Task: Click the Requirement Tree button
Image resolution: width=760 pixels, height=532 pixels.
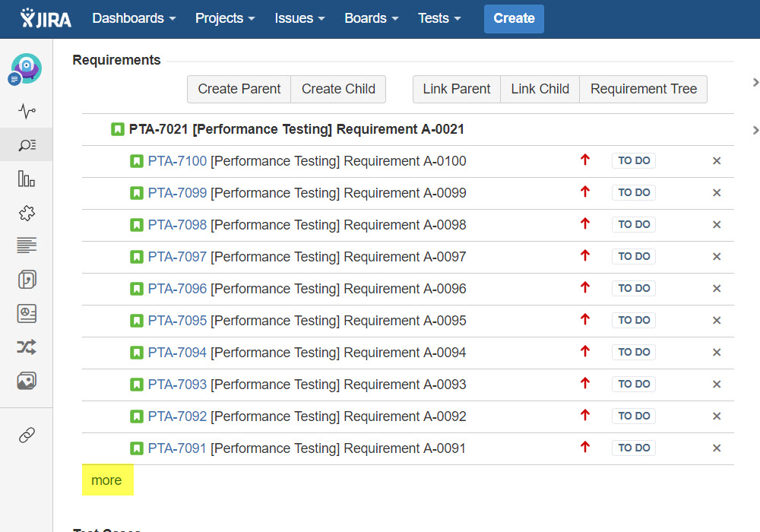Action: (x=643, y=89)
